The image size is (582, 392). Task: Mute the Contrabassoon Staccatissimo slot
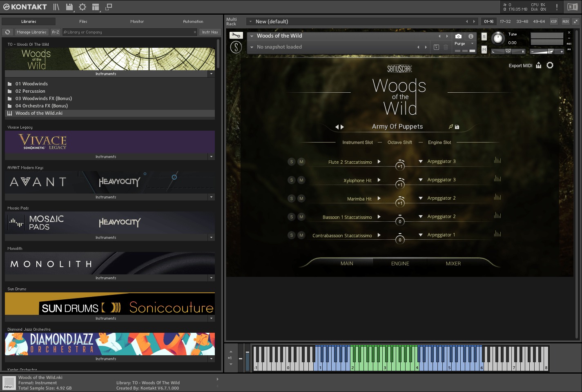(x=301, y=235)
